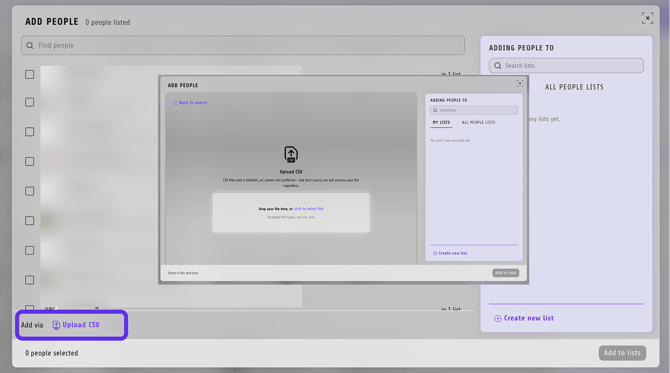Close the Add People dialog via top-right icon

pyautogui.click(x=647, y=18)
